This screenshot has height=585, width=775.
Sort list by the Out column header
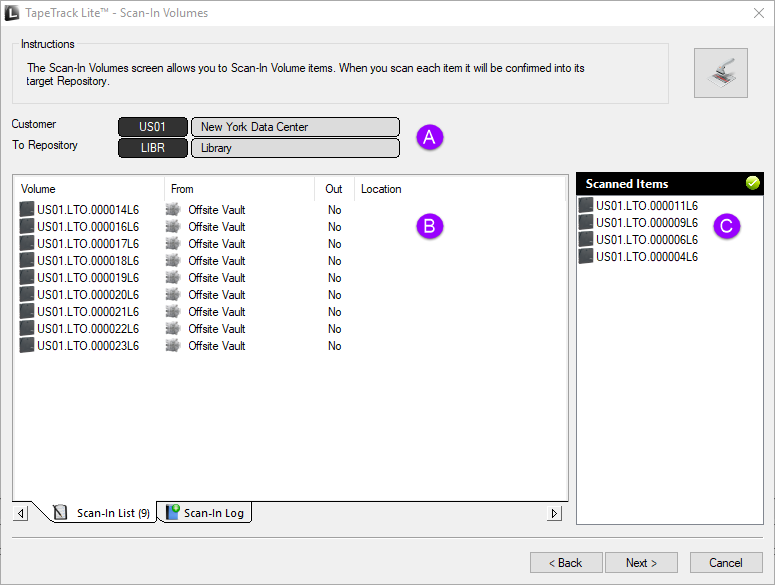tap(334, 189)
